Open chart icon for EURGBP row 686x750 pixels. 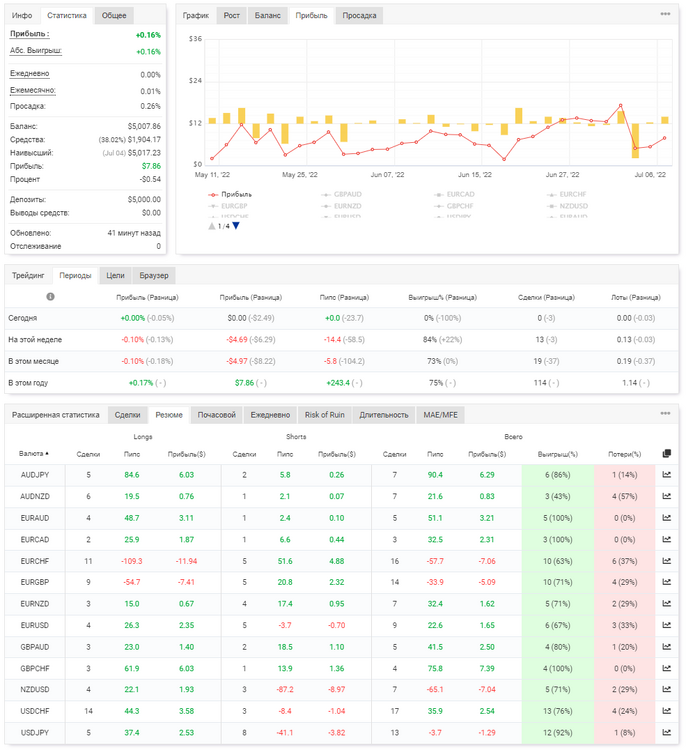pos(666,582)
